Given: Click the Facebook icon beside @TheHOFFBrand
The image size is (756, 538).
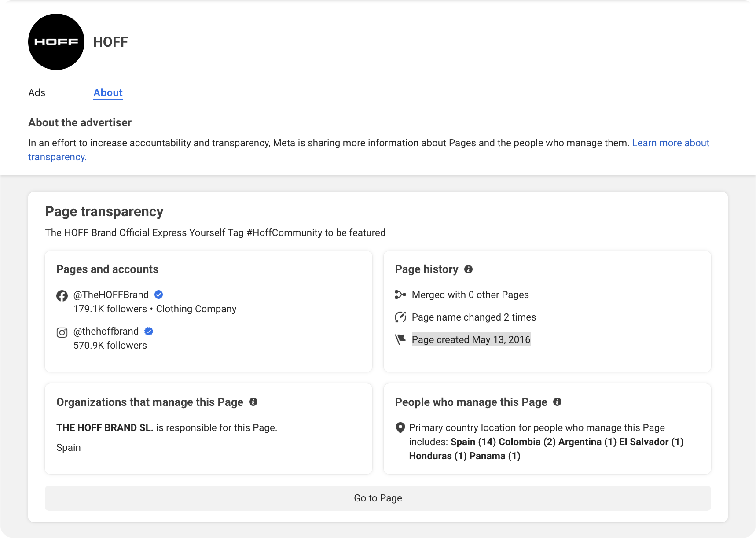Looking at the screenshot, I should (x=62, y=296).
